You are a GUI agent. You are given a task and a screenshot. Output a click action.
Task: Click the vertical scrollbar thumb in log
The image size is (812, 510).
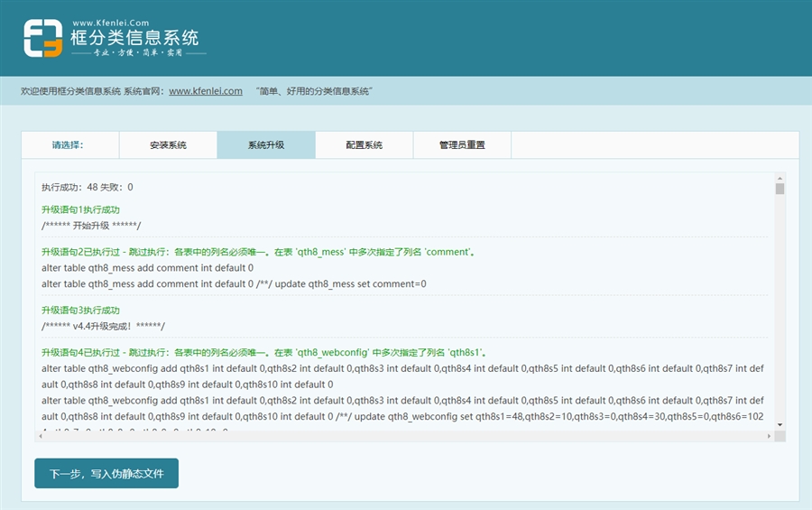tap(780, 189)
